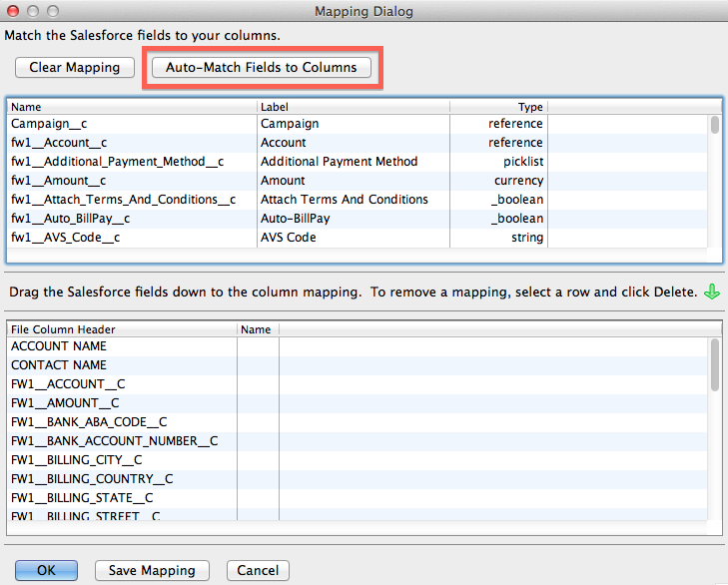Click the Name heading in mapping table
728x585 pixels.
(258, 329)
